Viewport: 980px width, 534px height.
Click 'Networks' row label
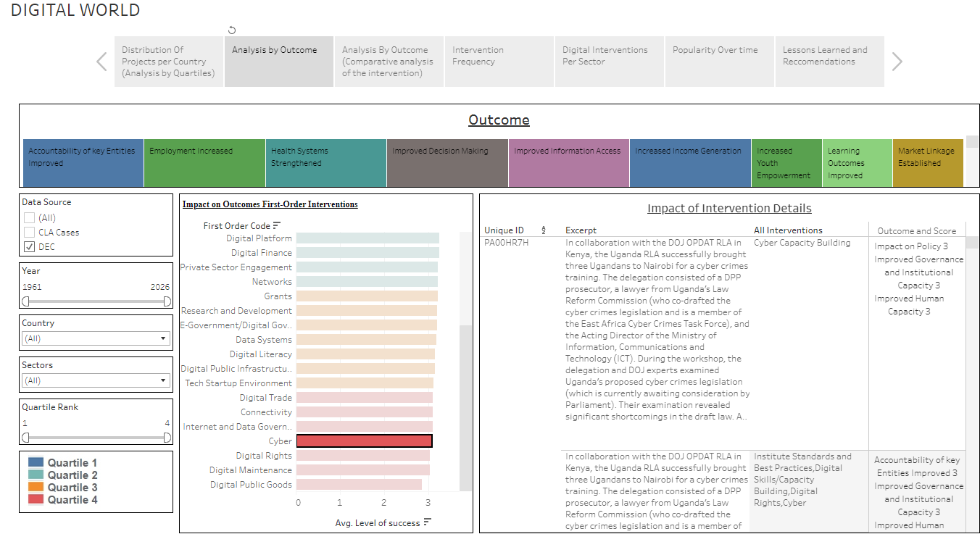(272, 282)
